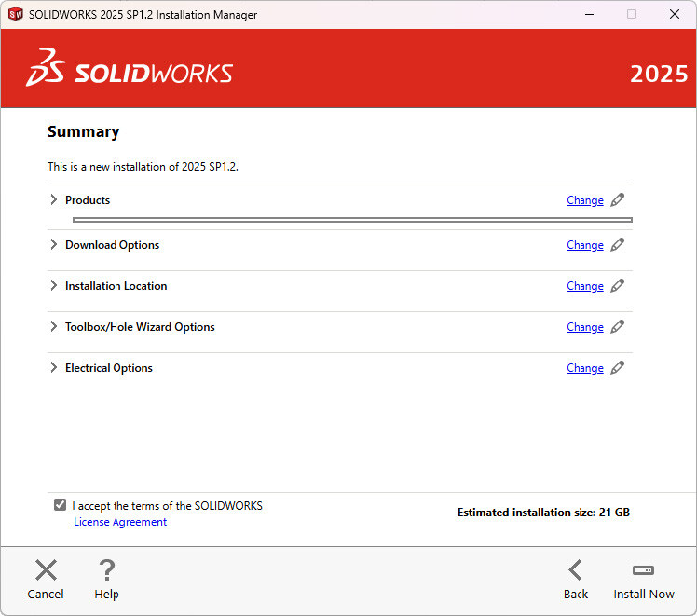Click the Products section label
Viewport: 697px width, 616px height.
[88, 200]
